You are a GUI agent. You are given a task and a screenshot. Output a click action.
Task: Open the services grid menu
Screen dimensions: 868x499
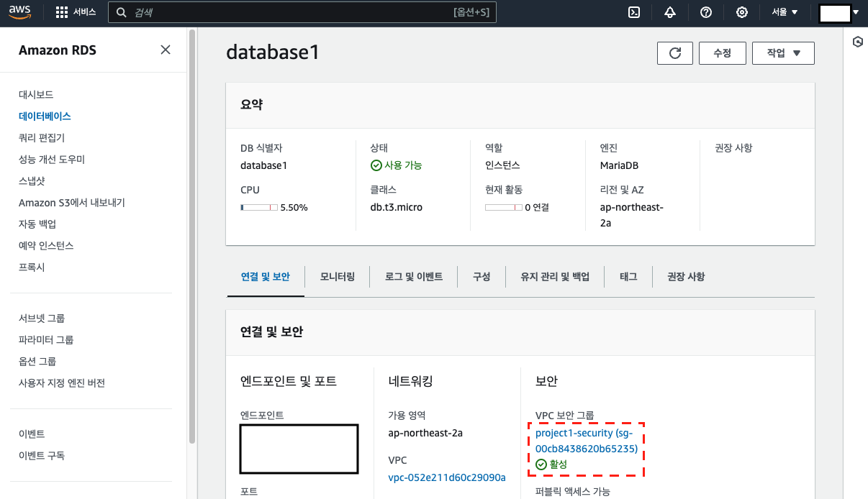62,12
